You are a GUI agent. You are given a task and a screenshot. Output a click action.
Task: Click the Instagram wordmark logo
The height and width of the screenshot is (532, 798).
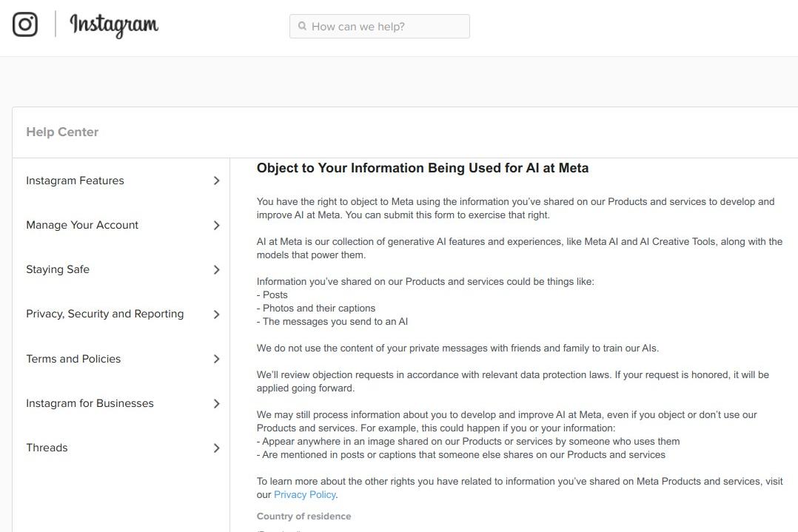(114, 25)
